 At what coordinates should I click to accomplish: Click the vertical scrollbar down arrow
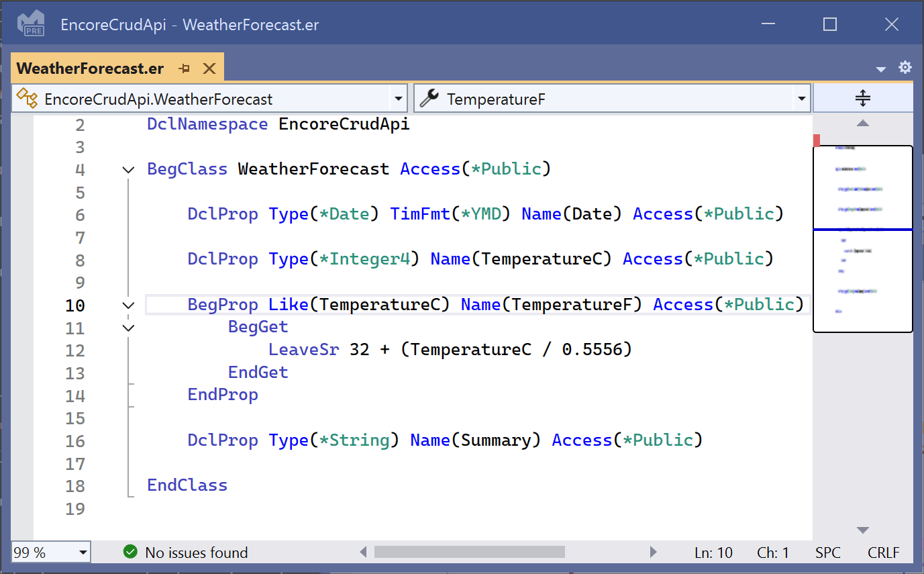863,530
